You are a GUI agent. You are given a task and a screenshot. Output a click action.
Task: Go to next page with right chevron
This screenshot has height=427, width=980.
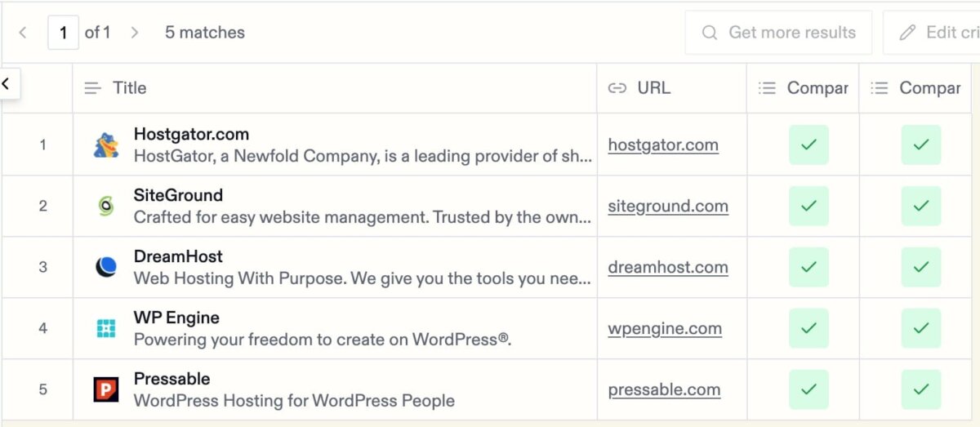point(135,33)
